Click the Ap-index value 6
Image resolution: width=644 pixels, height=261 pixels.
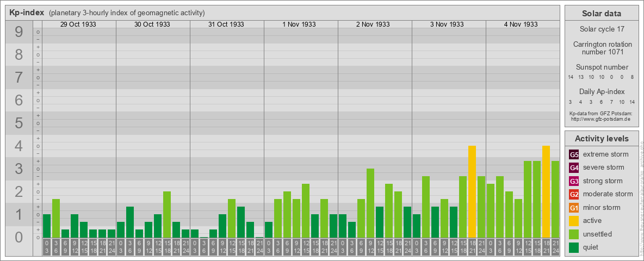pyautogui.click(x=601, y=102)
